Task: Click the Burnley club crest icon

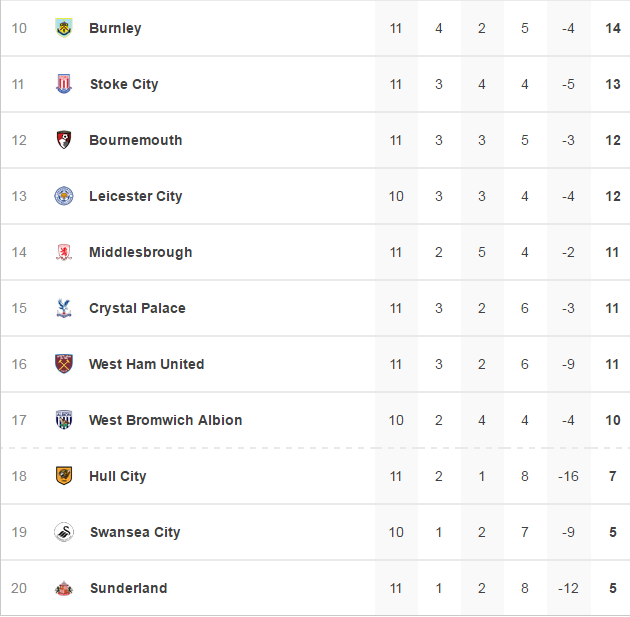Action: pos(64,28)
